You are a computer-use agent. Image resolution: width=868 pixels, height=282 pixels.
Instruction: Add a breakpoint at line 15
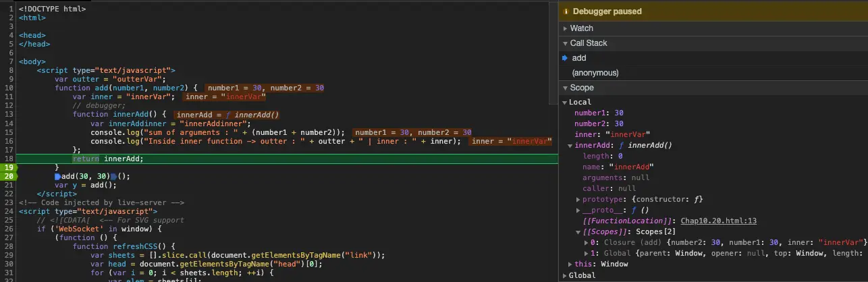[x=7, y=132]
